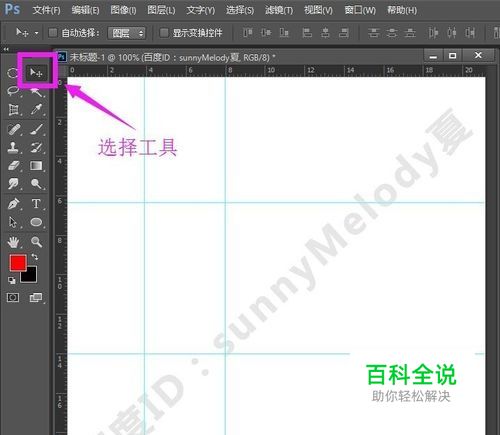Click the Ps application logo
The image size is (500, 435).
tap(12, 9)
